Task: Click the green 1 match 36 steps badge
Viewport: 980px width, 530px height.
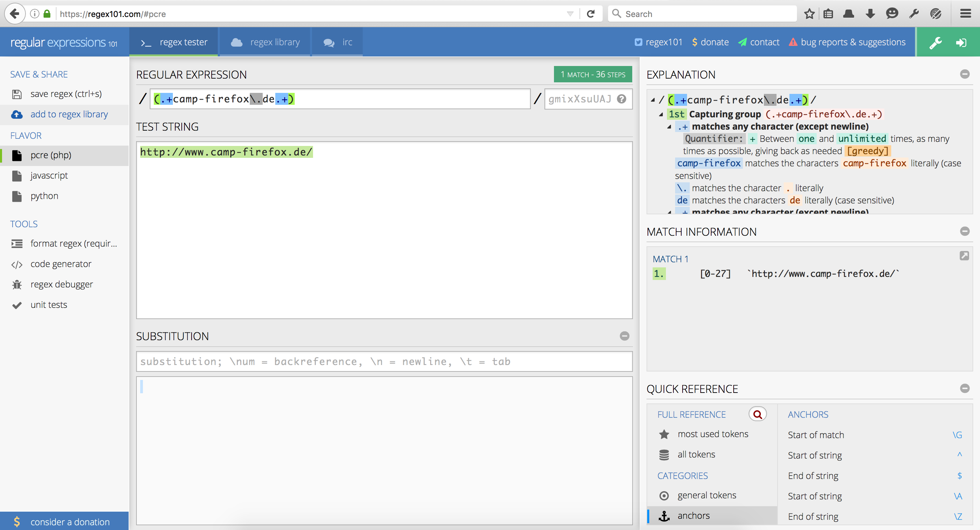Action: [592, 74]
